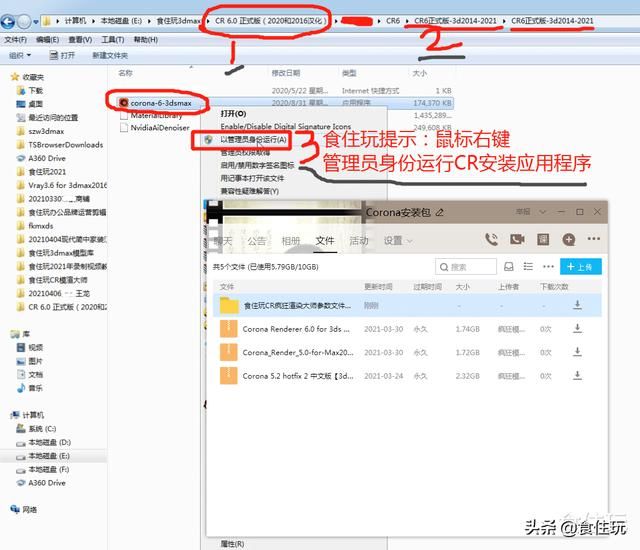The height and width of the screenshot is (550, 640).
Task: Choose 以管理员身份运行(A) in context menu
Action: pos(253,140)
